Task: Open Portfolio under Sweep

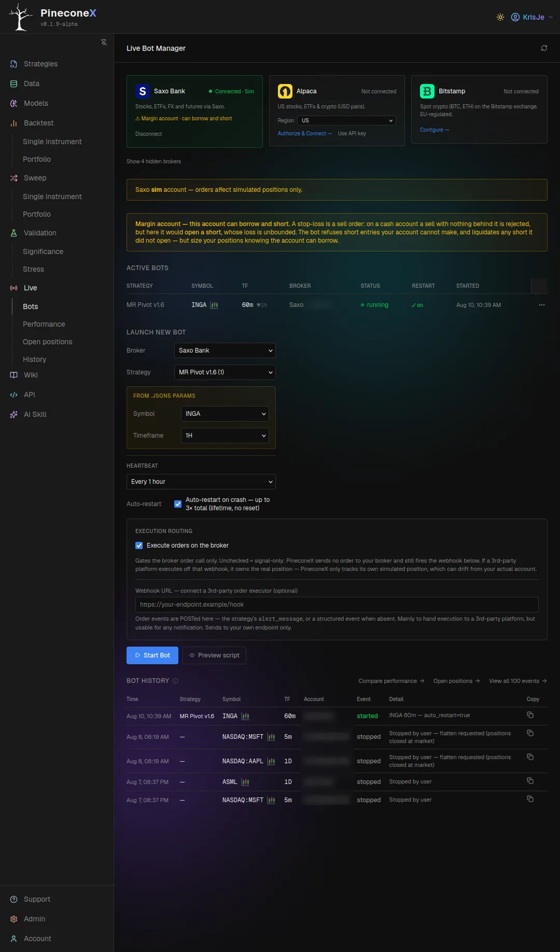Action: pos(37,214)
